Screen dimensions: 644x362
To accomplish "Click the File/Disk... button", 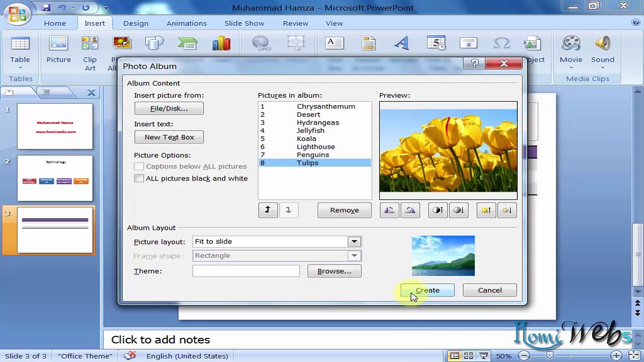I will (x=169, y=108).
